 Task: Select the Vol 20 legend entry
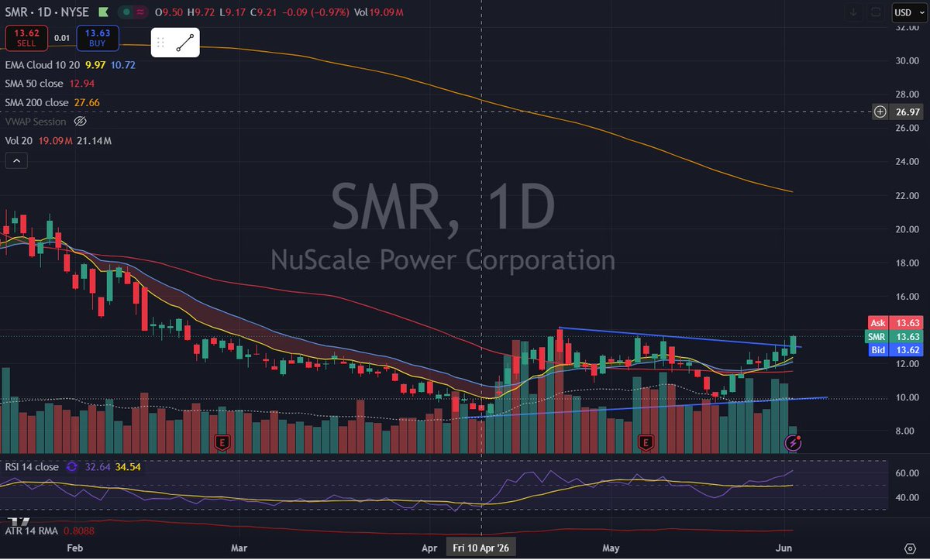tap(18, 141)
